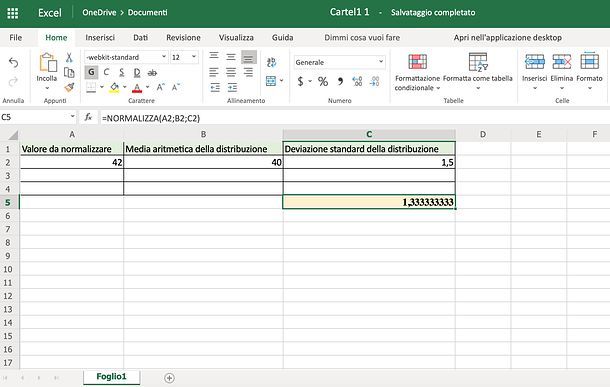Open the app launcher grid icon
The image size is (610, 387).
tap(13, 13)
